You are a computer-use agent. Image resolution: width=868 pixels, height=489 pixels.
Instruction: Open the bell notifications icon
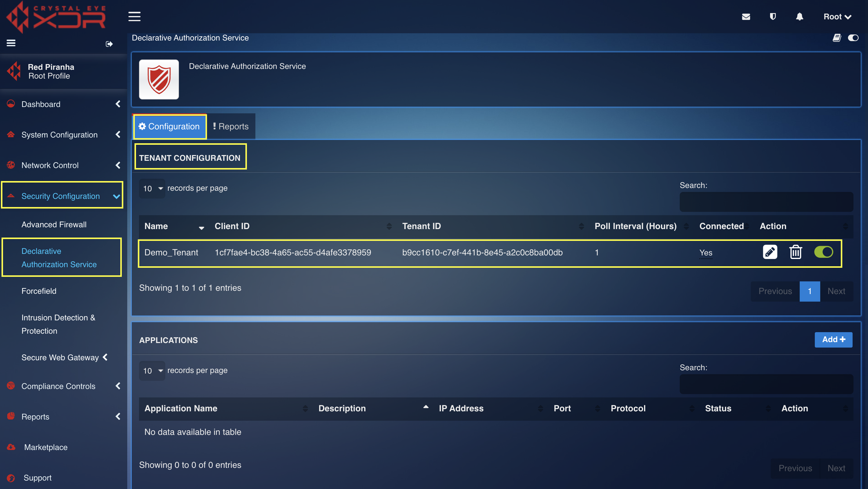click(x=799, y=17)
